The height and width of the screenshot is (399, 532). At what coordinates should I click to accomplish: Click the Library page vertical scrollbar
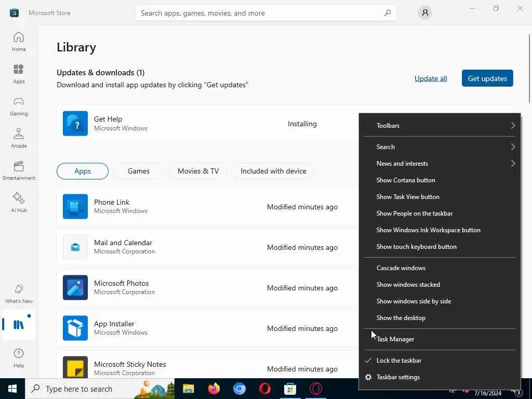pos(529,68)
